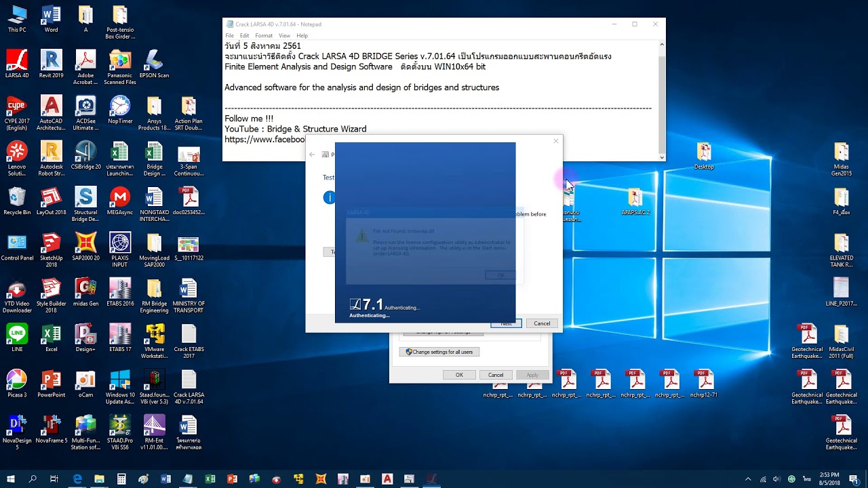
Task: Click Cancel in the troubleshooter dialog
Action: [542, 323]
